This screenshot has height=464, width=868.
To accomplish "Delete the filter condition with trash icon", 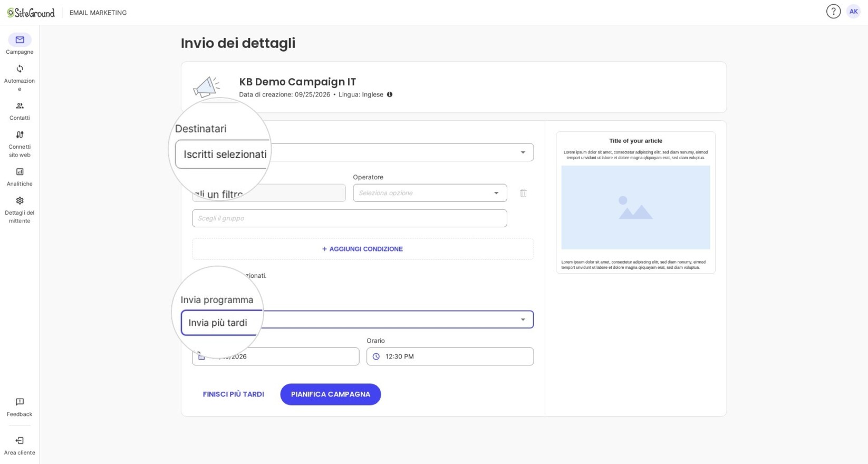I will (523, 193).
